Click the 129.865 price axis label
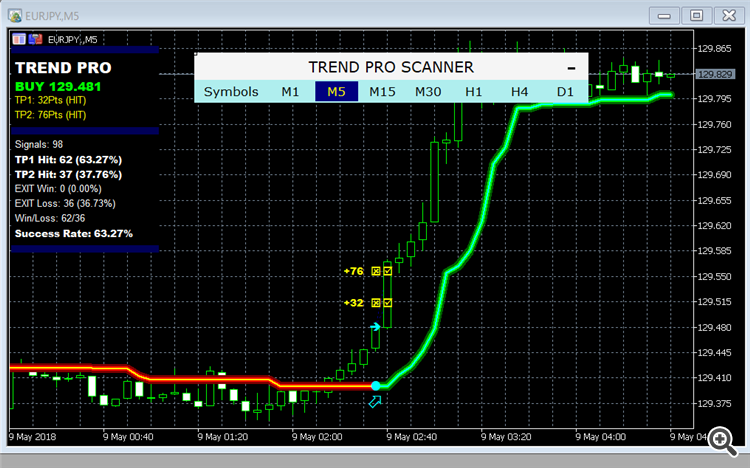The width and height of the screenshot is (750, 468). coord(715,49)
